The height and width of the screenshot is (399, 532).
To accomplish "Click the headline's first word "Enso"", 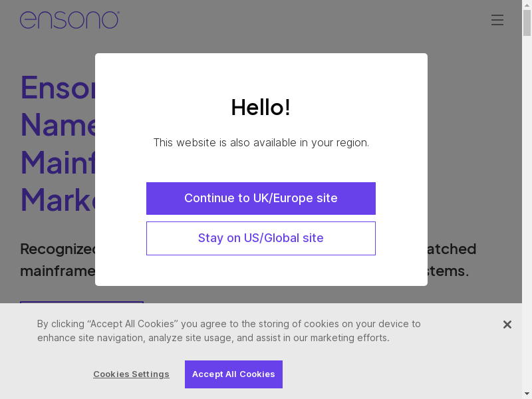I will 59,86.
